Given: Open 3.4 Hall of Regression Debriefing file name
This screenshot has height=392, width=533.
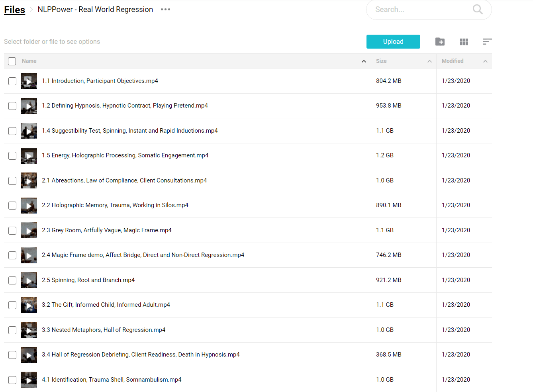Looking at the screenshot, I should point(141,355).
